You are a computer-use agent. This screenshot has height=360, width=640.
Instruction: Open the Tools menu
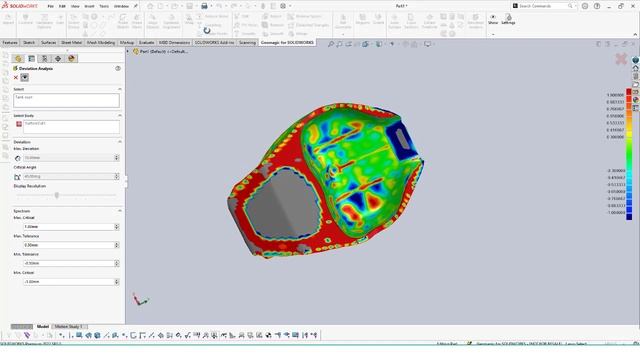pyautogui.click(x=104, y=6)
